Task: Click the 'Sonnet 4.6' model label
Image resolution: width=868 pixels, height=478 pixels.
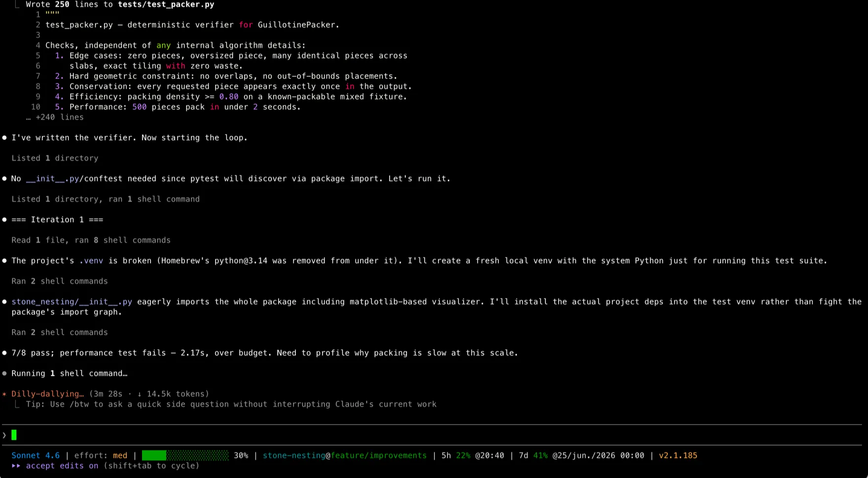Action: [36, 455]
